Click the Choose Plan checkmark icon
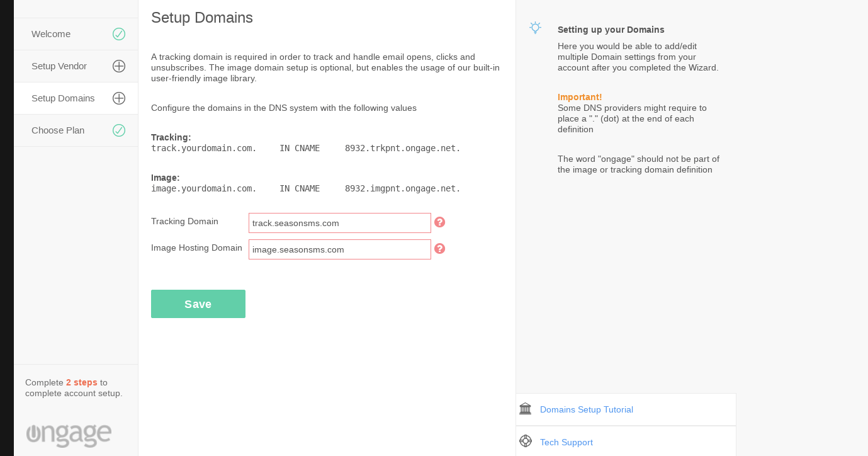 (119, 130)
